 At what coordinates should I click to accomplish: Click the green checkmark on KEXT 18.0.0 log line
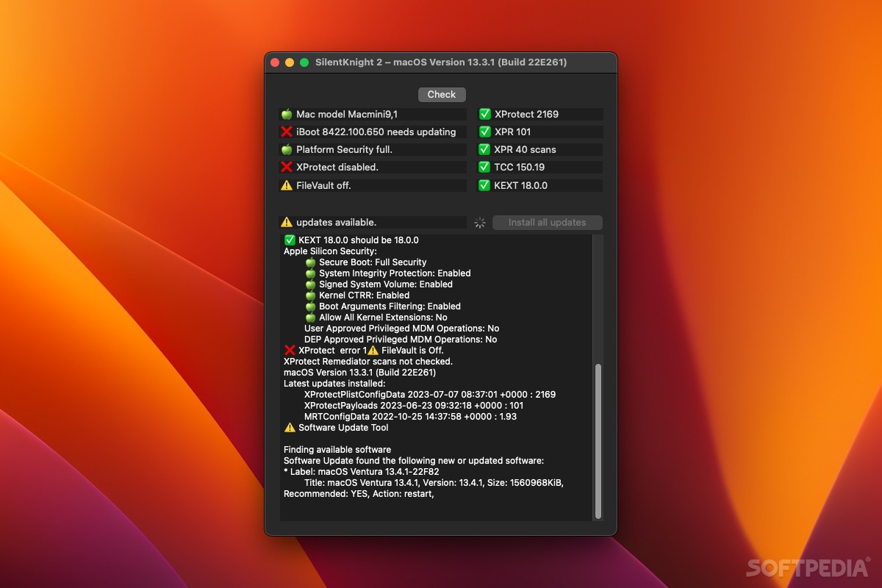pyautogui.click(x=290, y=240)
